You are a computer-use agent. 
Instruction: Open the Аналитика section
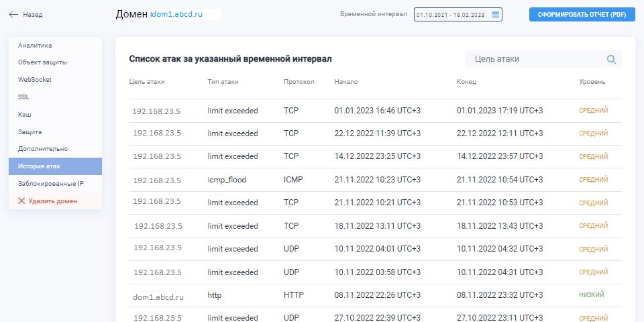tap(35, 46)
